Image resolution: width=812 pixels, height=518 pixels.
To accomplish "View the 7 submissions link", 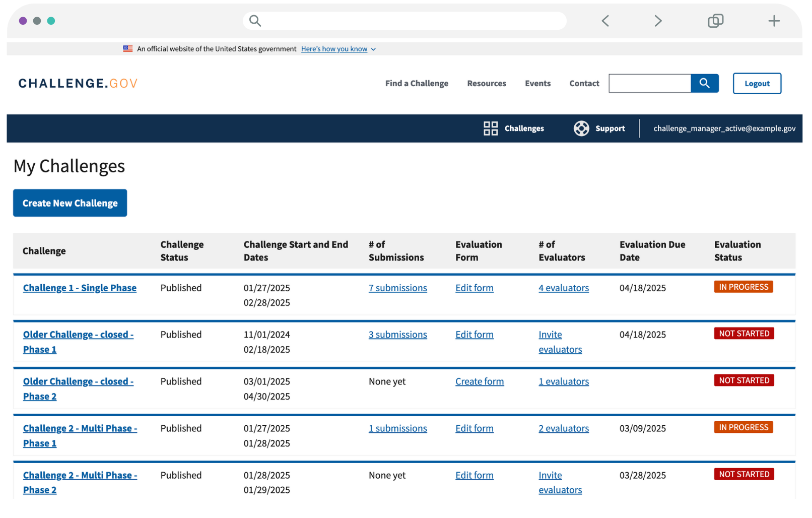I will click(x=397, y=288).
